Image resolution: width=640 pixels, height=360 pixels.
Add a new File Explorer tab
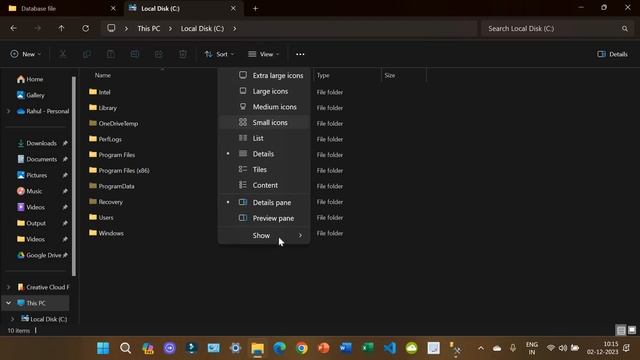[256, 8]
